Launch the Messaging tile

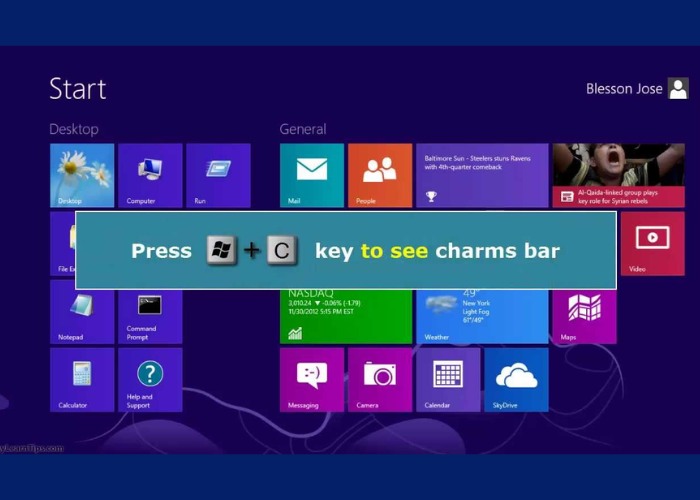tap(312, 379)
